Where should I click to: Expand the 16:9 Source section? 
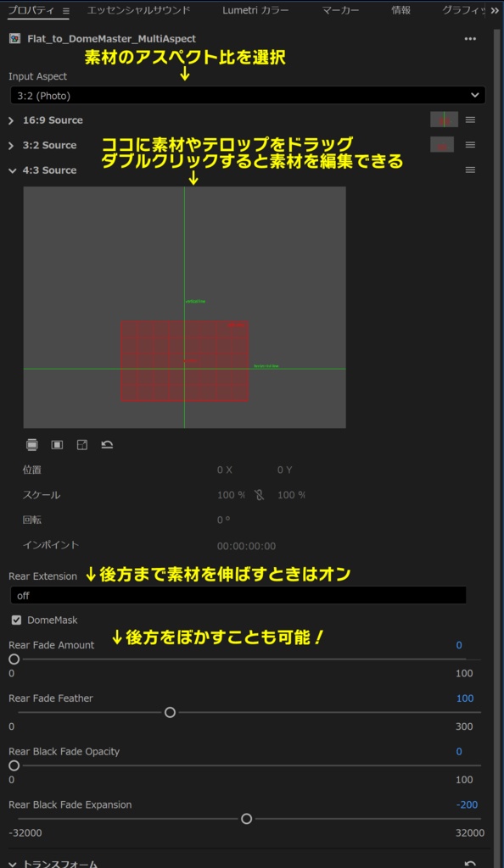[11, 120]
